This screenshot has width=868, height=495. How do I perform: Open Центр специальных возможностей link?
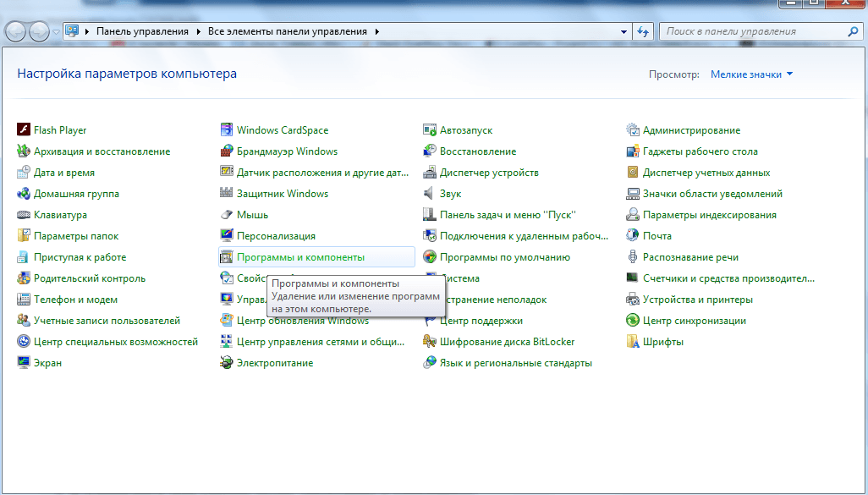(x=116, y=342)
